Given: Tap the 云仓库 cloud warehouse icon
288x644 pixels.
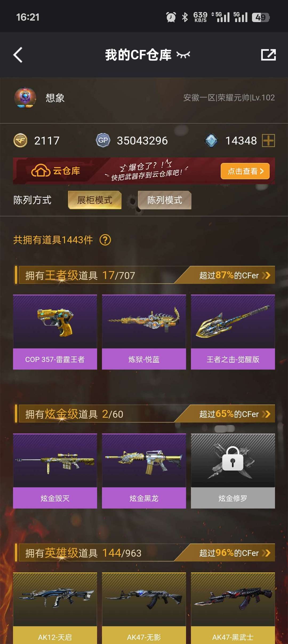Looking at the screenshot, I should [x=41, y=171].
